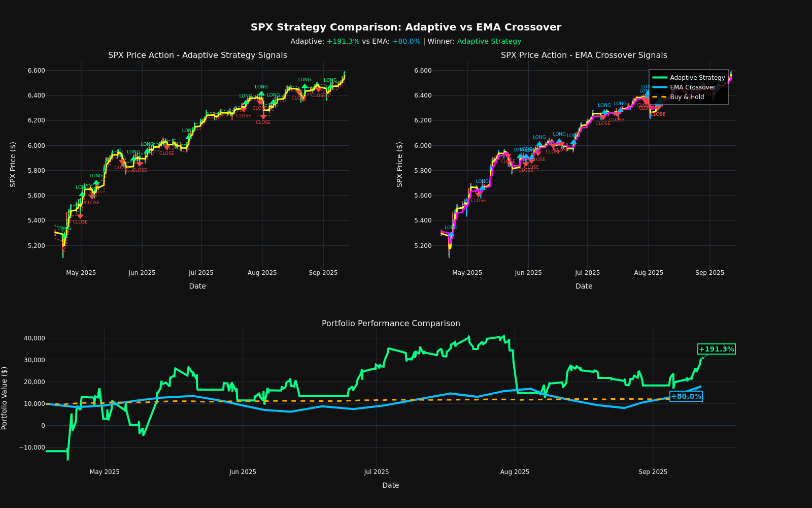Select the last September LONG marker on the Adaptive chart

(x=330, y=86)
